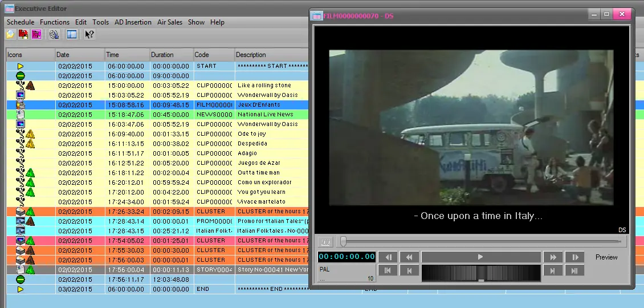Image resolution: width=644 pixels, height=308 pixels.
Task: Click the timecode display field
Action: pyautogui.click(x=347, y=257)
